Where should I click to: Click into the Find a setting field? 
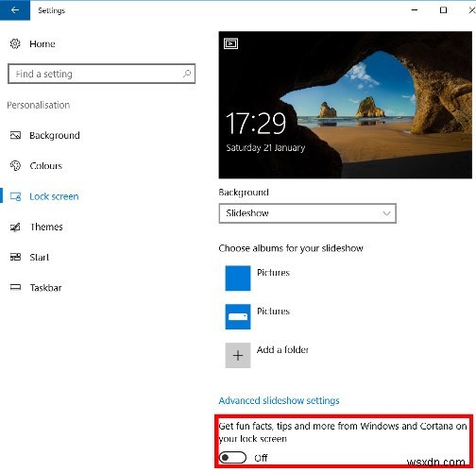point(101,74)
